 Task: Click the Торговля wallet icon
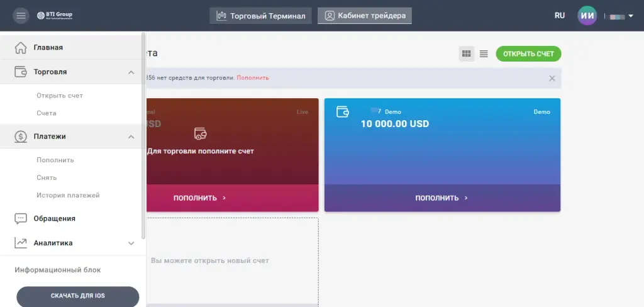coord(21,72)
